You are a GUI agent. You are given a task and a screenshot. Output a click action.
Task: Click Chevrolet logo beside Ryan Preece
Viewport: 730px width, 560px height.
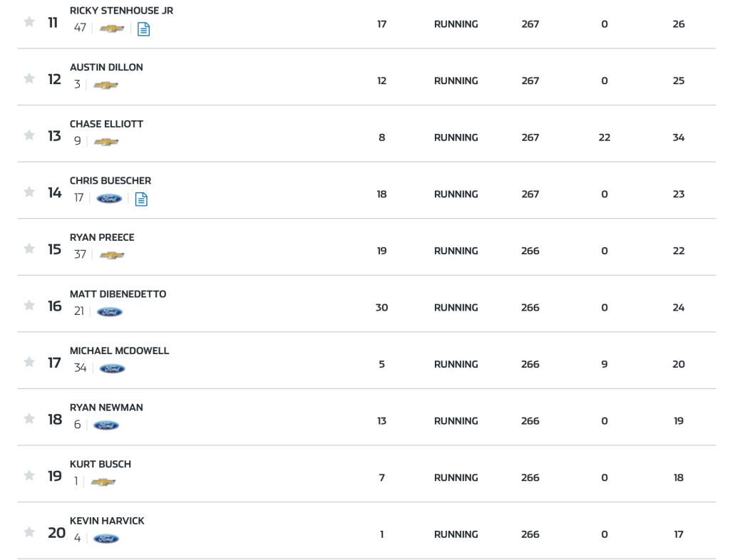[x=111, y=255]
